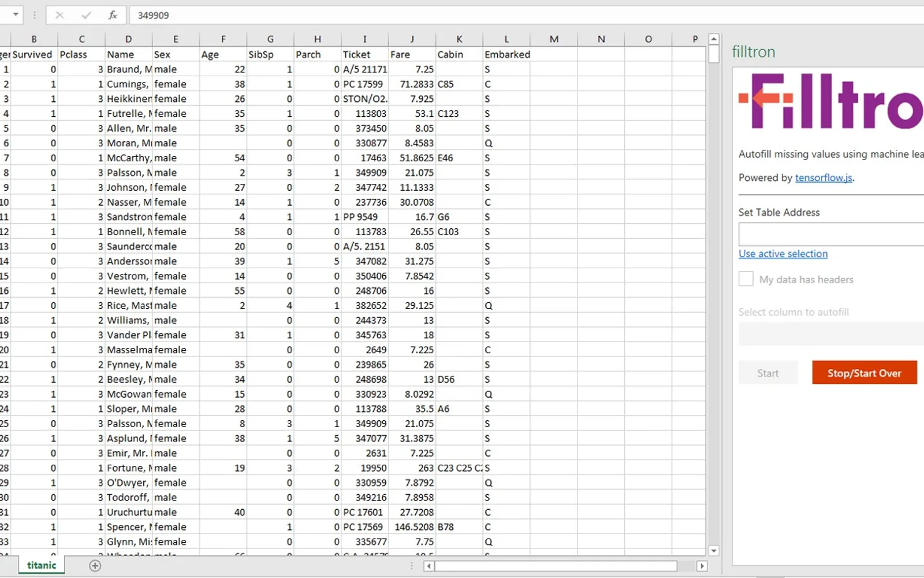The height and width of the screenshot is (578, 924).
Task: Click vertical scrollbar down arrow
Action: click(x=714, y=551)
